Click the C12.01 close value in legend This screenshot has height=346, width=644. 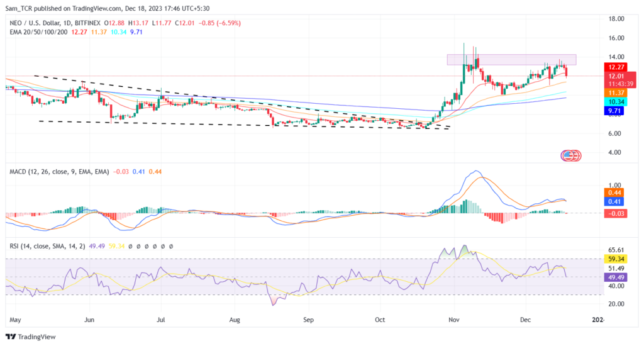(x=185, y=23)
